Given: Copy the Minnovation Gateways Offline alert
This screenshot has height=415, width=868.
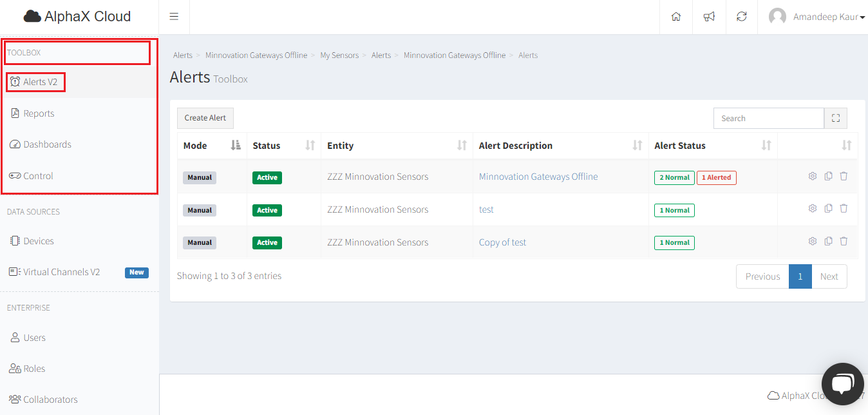Looking at the screenshot, I should (829, 176).
